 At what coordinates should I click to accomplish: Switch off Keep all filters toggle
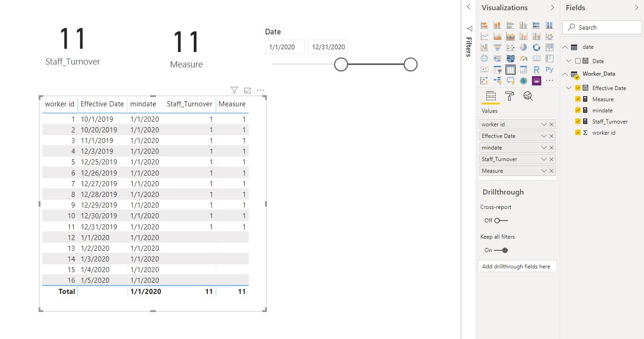click(501, 250)
